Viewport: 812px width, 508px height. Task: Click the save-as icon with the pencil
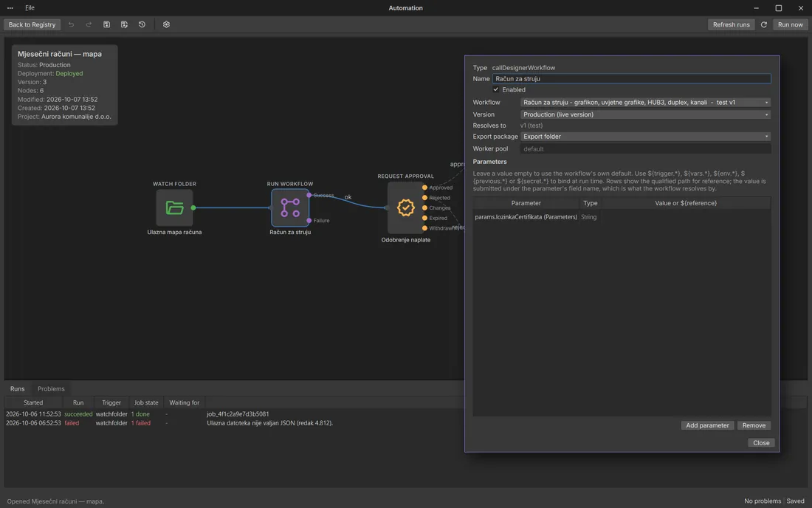click(124, 24)
